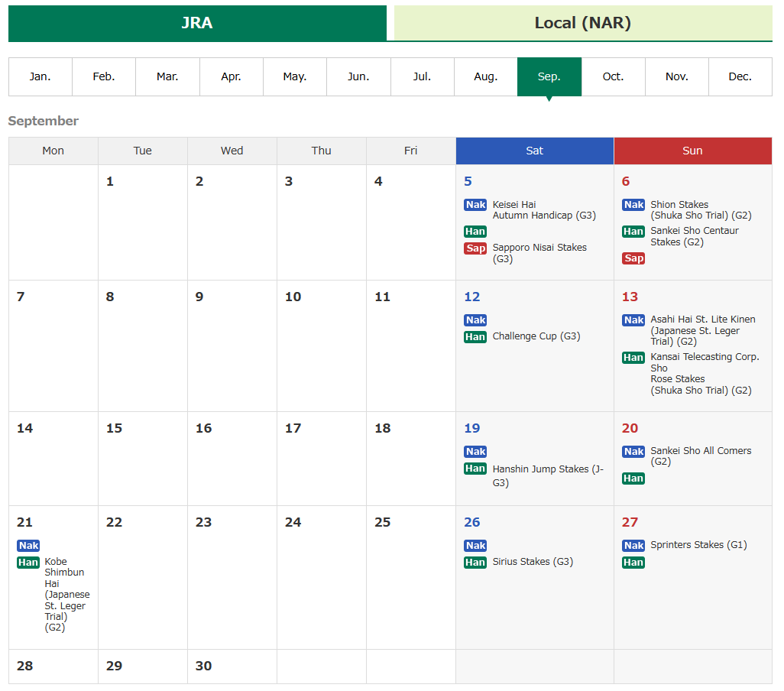Select the Sep. month tab
The width and height of the screenshot is (784, 691).
click(x=549, y=76)
